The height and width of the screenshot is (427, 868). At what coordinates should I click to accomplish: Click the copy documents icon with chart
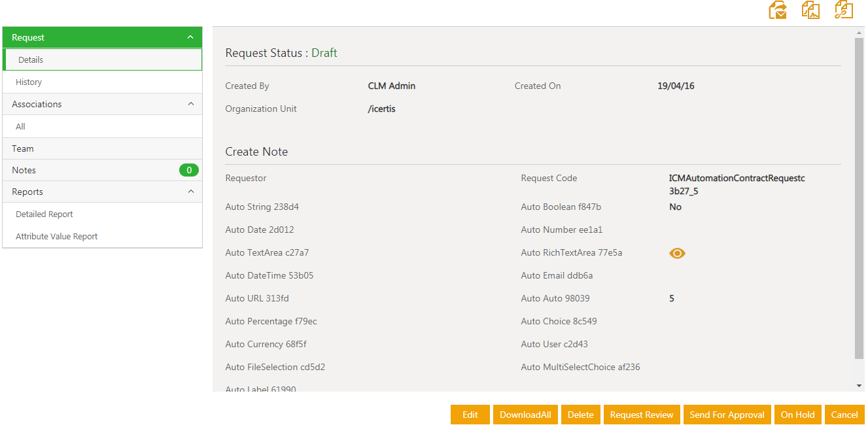811,10
